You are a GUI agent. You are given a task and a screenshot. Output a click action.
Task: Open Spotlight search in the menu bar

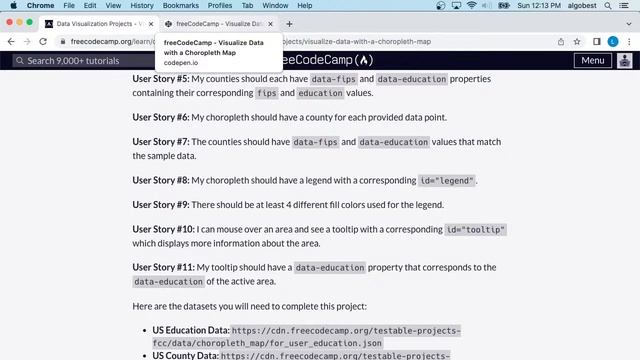[608, 5]
